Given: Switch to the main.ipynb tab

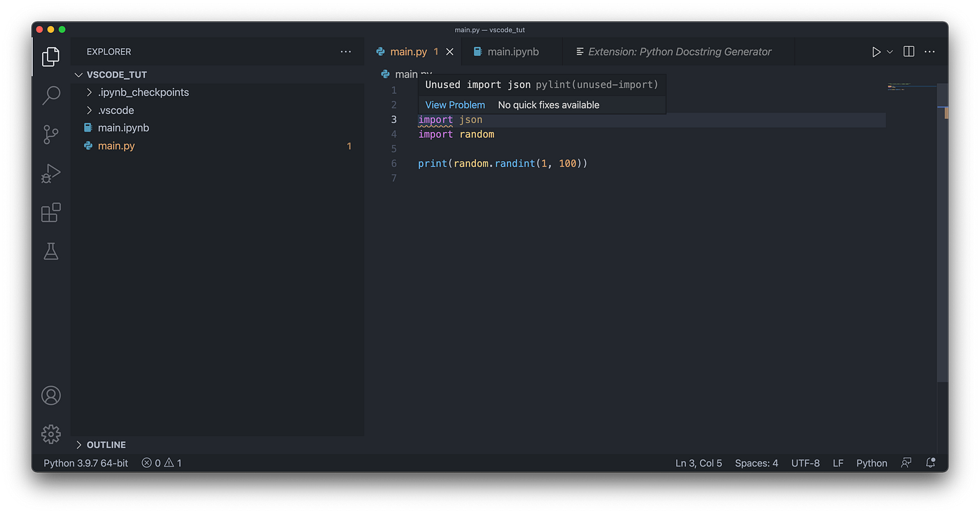Looking at the screenshot, I should click(513, 51).
